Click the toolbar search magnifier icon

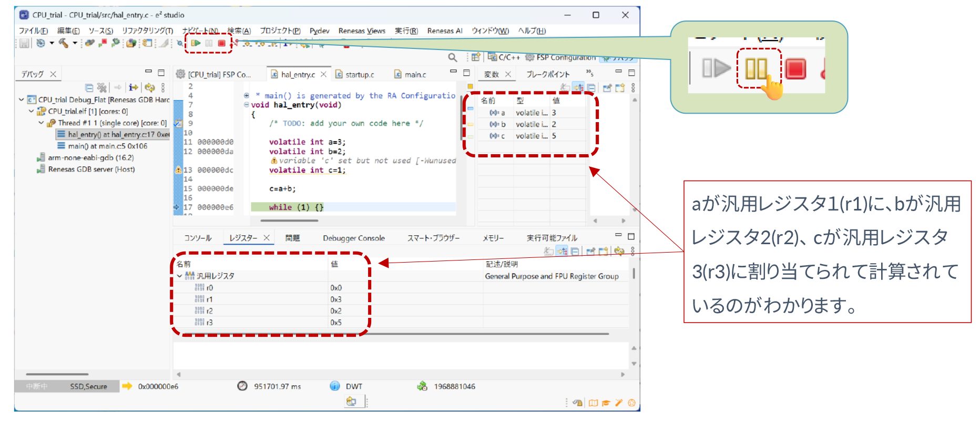click(x=452, y=57)
